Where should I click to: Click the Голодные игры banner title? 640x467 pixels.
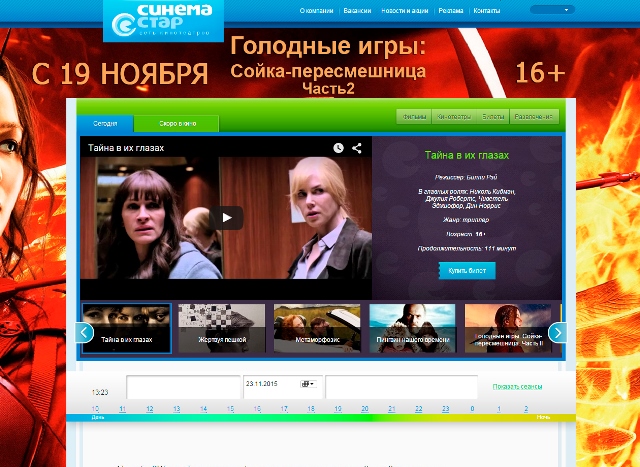click(x=328, y=46)
